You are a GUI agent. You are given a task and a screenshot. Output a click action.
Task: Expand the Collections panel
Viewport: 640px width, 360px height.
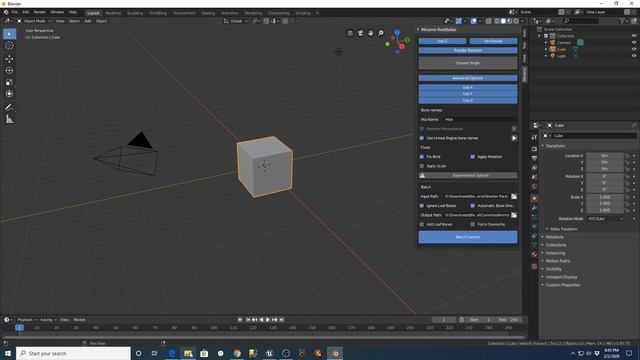tap(555, 245)
